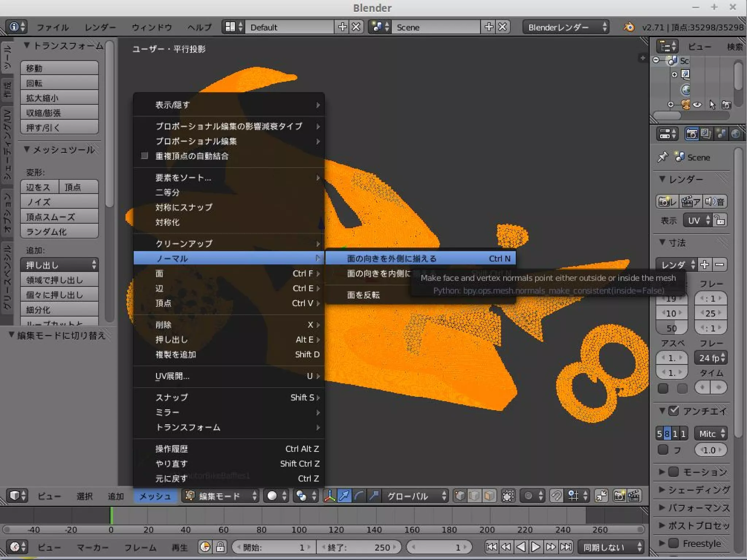Enable auto merge duplicate vertices checkbox
747x560 pixels.
144,156
